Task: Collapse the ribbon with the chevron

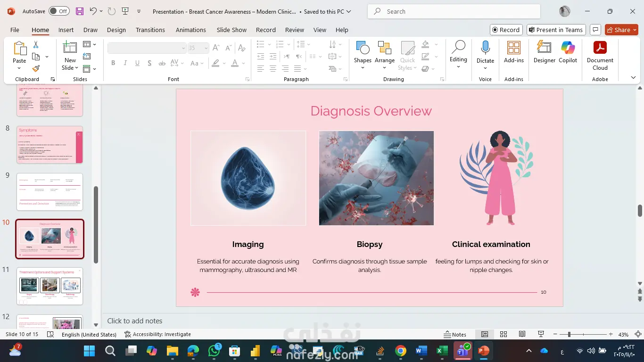Action: pos(633,78)
